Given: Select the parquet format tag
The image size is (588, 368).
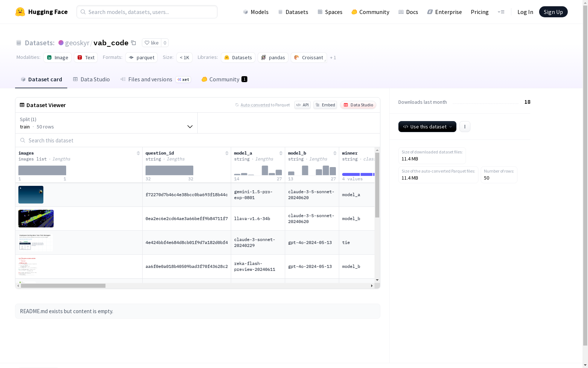Looking at the screenshot, I should pyautogui.click(x=141, y=57).
